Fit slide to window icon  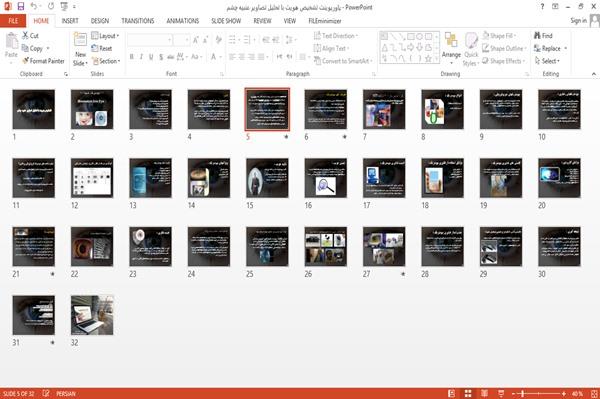click(x=594, y=393)
